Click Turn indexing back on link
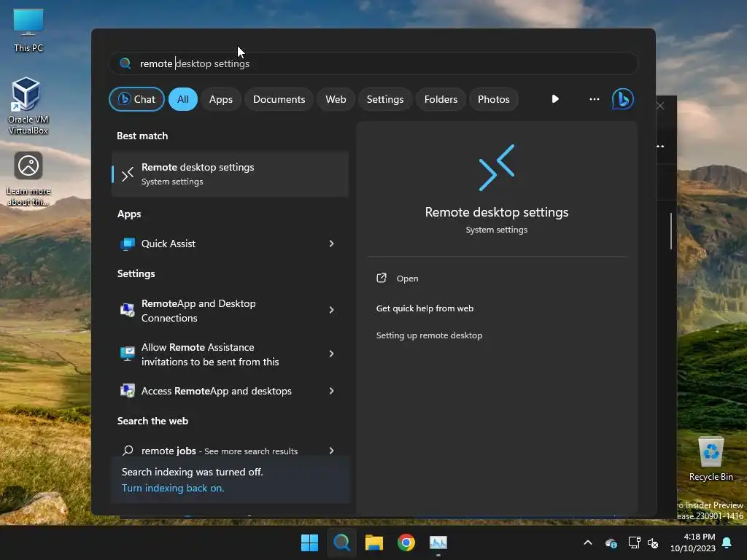The height and width of the screenshot is (560, 747). 173,488
